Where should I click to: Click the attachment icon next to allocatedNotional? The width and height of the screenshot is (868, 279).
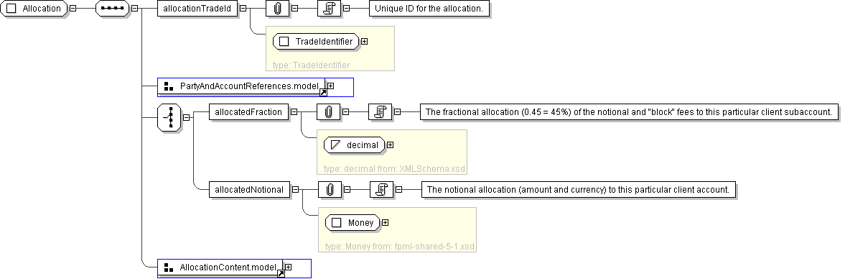(x=329, y=189)
